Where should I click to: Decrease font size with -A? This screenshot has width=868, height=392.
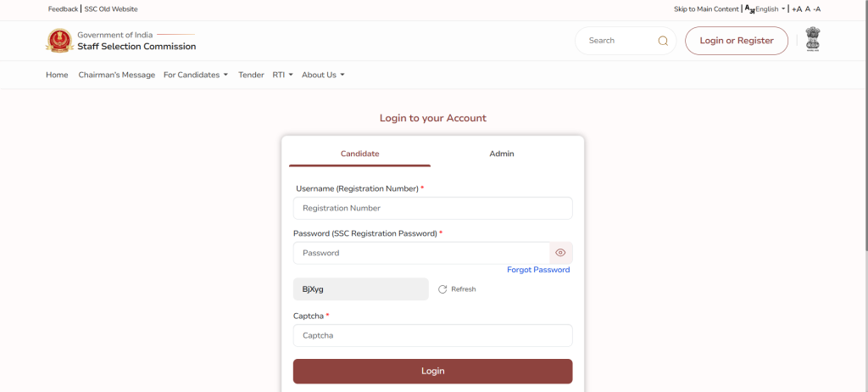point(816,9)
